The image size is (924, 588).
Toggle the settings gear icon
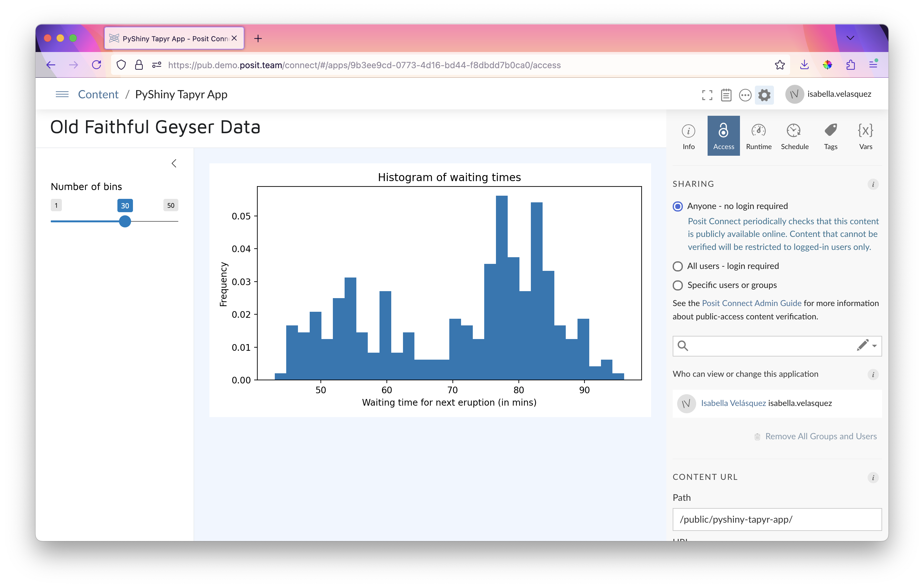coord(764,95)
